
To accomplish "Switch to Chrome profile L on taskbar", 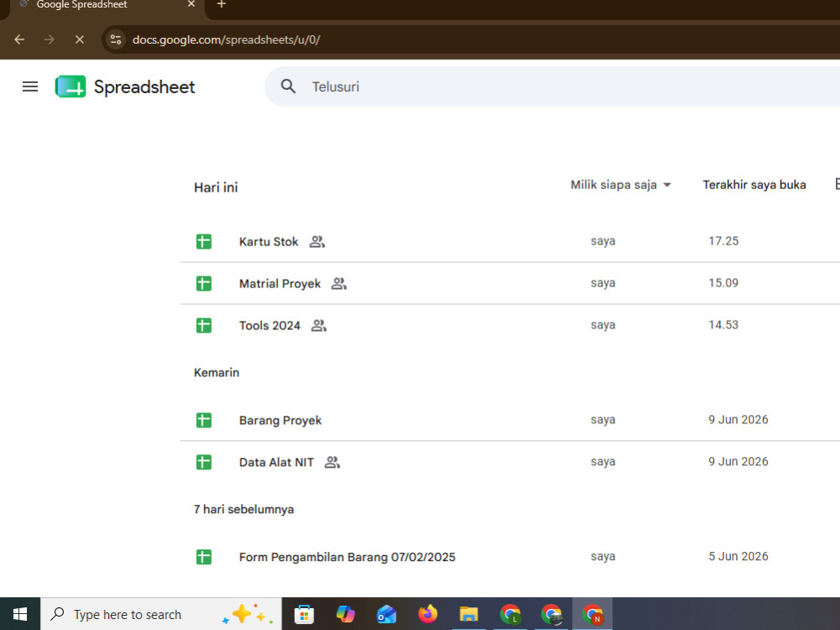I will 510,614.
